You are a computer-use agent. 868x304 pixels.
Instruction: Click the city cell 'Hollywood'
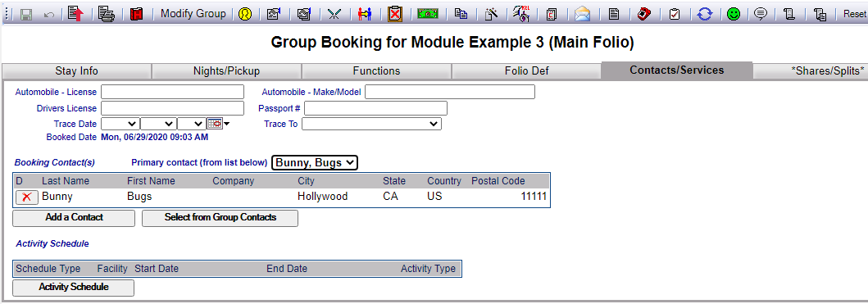coord(323,197)
